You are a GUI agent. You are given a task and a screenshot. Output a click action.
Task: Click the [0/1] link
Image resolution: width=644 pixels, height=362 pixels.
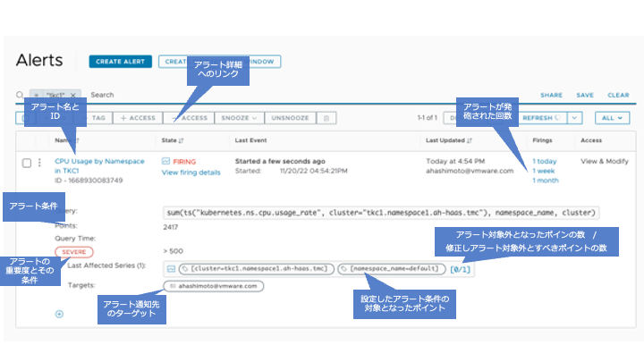[460, 269]
